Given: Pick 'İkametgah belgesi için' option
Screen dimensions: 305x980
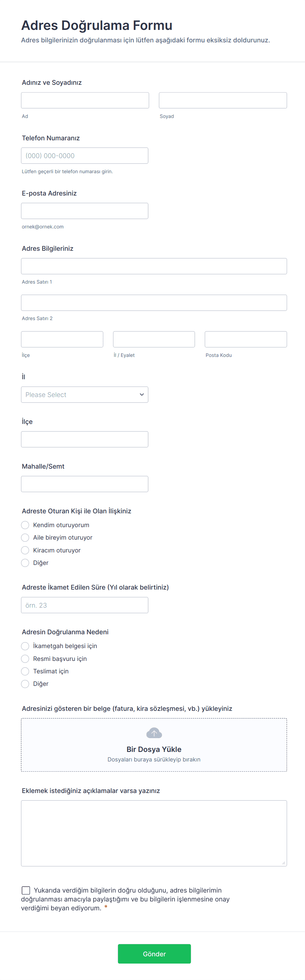Looking at the screenshot, I should pyautogui.click(x=25, y=646).
